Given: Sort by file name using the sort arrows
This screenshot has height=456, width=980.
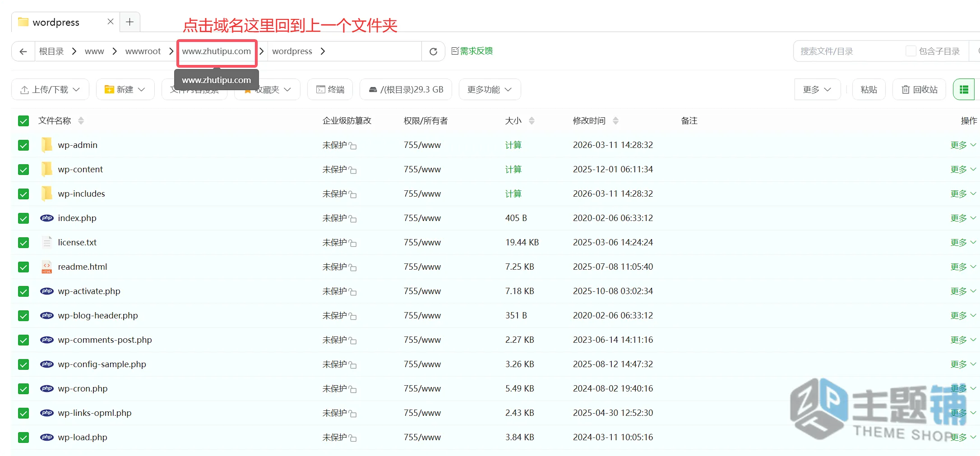Looking at the screenshot, I should click(x=81, y=120).
